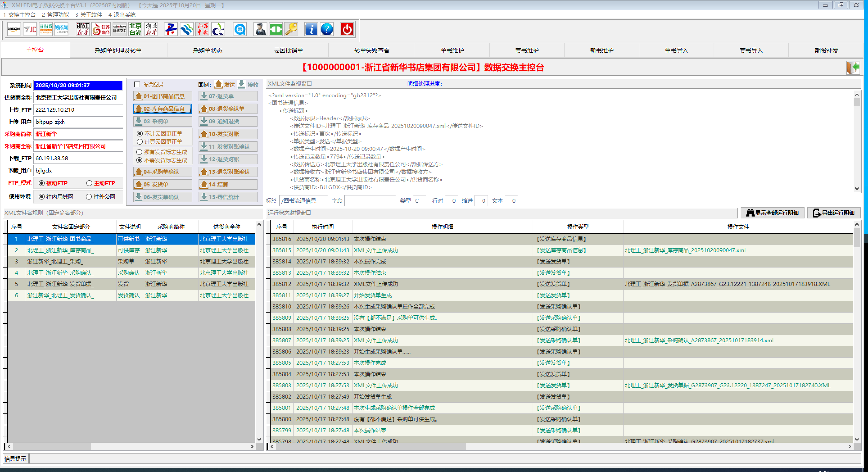Choose the 主动FTP mode radio button
Viewport: 868px width, 472px height.
coord(89,183)
